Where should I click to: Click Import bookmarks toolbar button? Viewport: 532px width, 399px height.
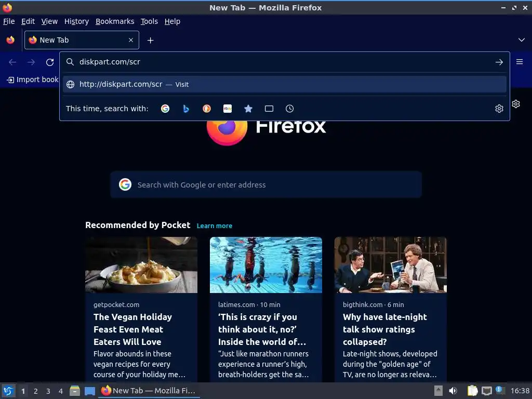[x=33, y=79]
